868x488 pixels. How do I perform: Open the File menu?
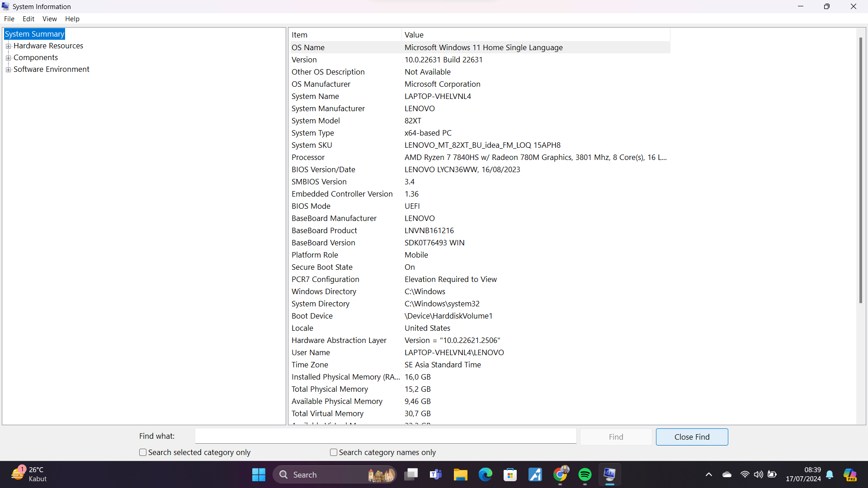[x=9, y=19]
